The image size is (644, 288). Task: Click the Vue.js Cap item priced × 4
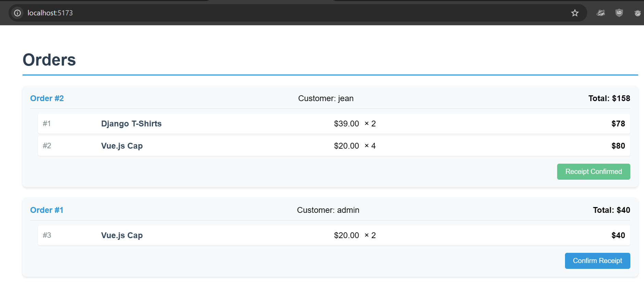pos(122,146)
